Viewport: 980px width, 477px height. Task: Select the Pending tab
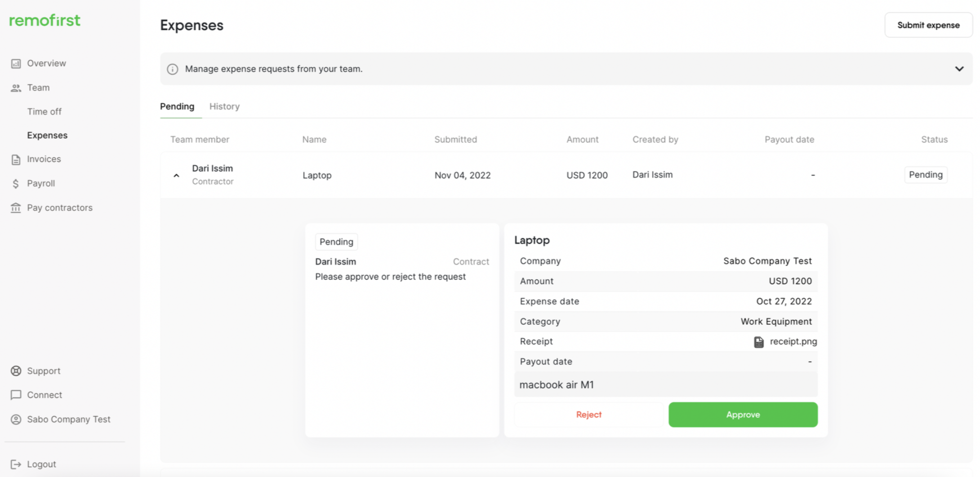pyautogui.click(x=177, y=106)
